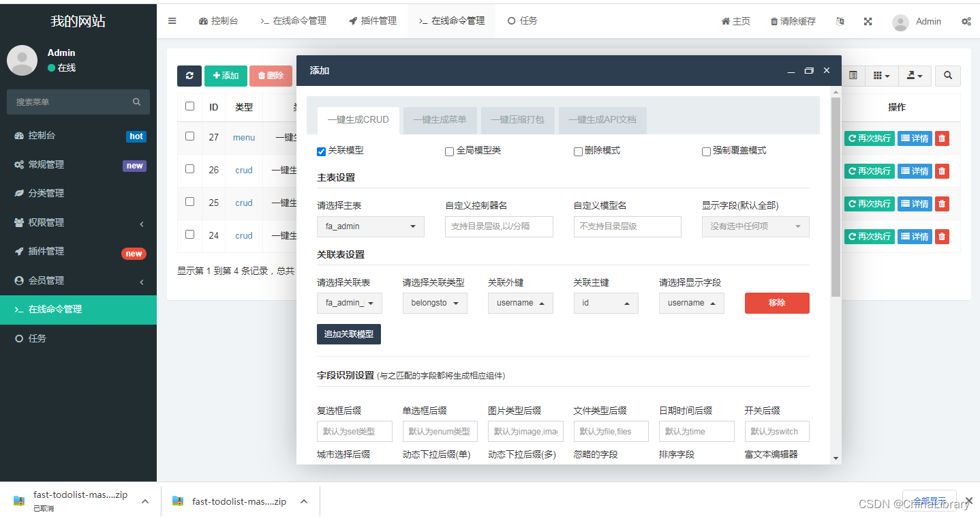Switch to 一键生成菜单 tab
This screenshot has height=517, width=980.
[440, 119]
